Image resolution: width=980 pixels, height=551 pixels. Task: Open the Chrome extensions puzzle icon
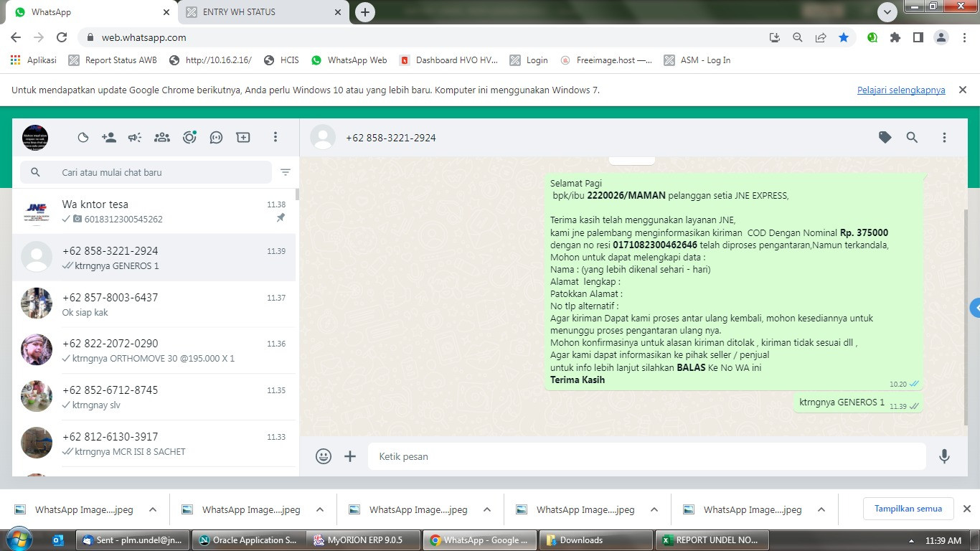(x=895, y=37)
